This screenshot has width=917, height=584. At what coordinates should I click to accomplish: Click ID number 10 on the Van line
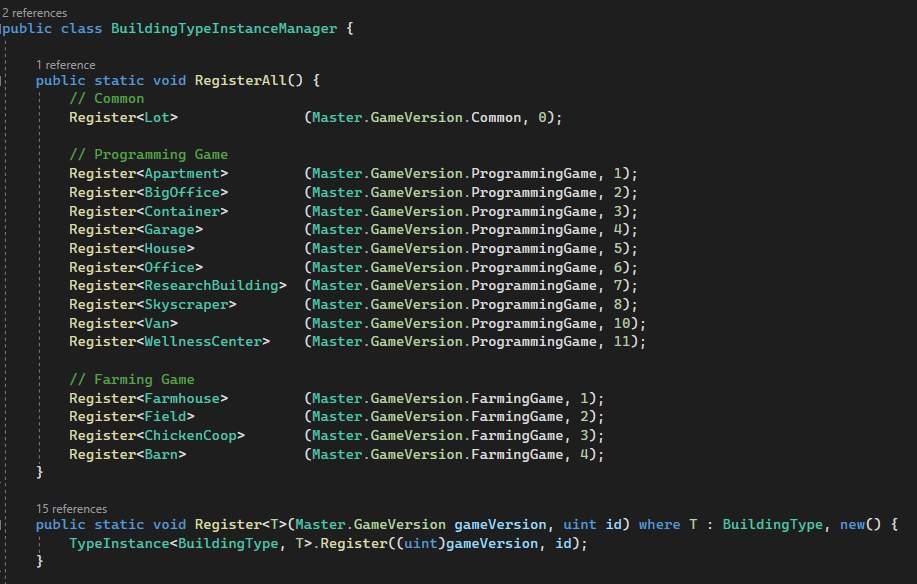(x=622, y=323)
